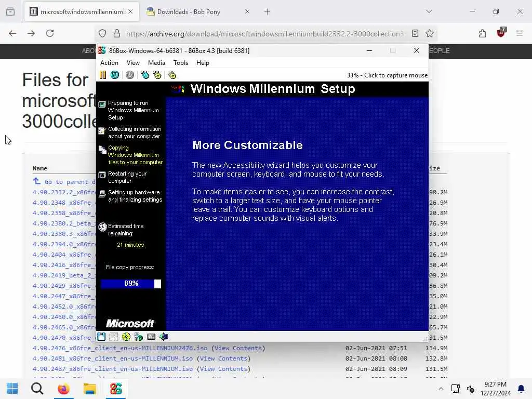The height and width of the screenshot is (399, 532).
Task: Click the Name column header in file listing
Action: (x=39, y=168)
